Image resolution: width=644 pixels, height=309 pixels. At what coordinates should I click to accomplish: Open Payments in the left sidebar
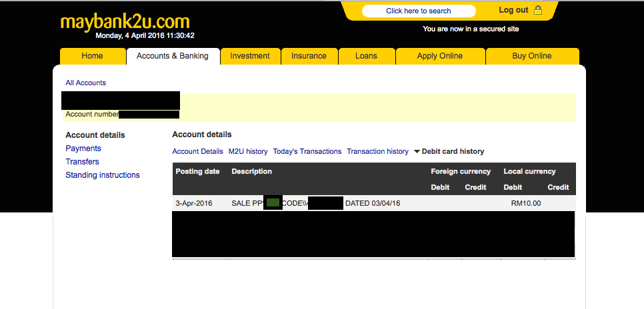(x=83, y=149)
